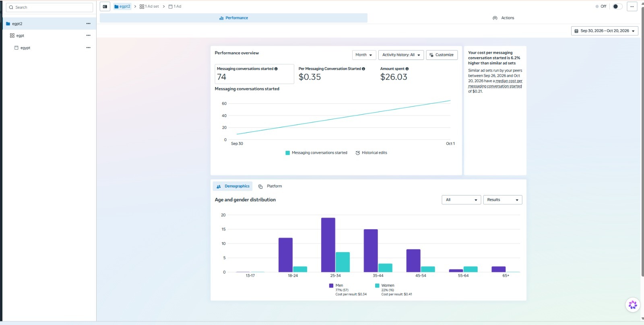Click info icon next to Messaging conversations started
Screen dimensions: 644x325
click(x=276, y=69)
